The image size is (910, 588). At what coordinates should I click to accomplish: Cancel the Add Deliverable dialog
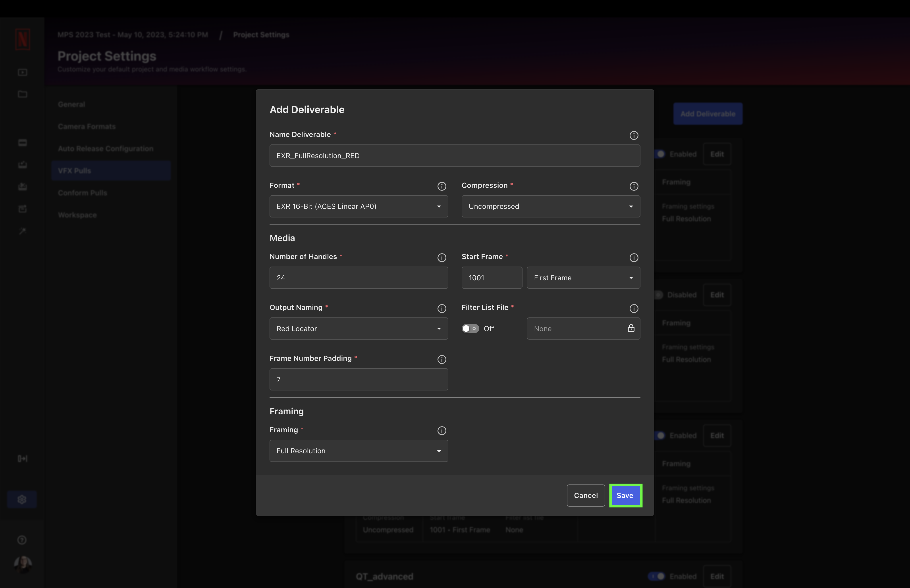click(x=585, y=495)
